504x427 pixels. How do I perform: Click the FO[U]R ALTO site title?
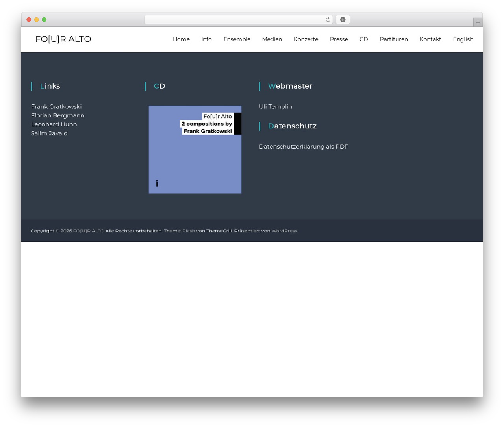coord(63,39)
